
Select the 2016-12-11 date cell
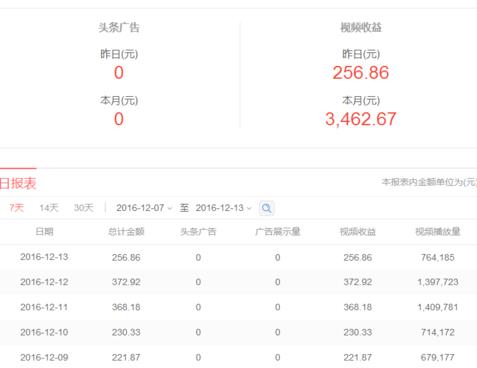pos(44,307)
